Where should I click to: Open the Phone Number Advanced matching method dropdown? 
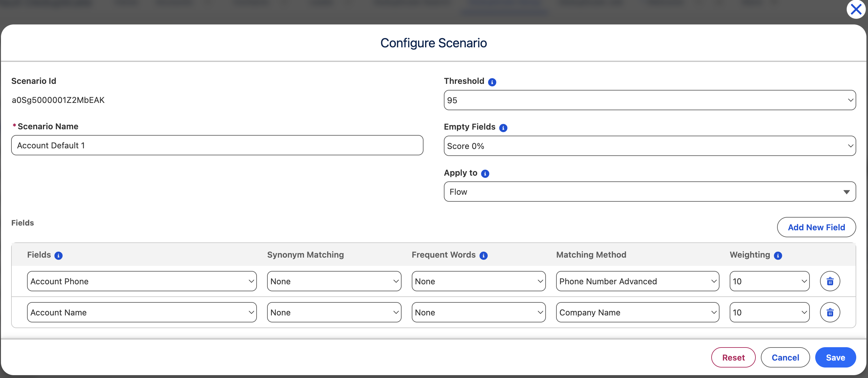(637, 281)
